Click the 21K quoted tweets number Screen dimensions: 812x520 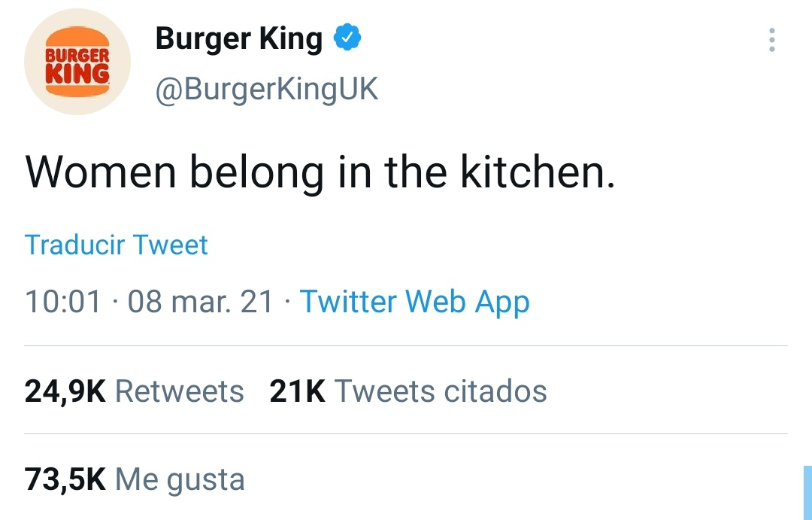(297, 391)
